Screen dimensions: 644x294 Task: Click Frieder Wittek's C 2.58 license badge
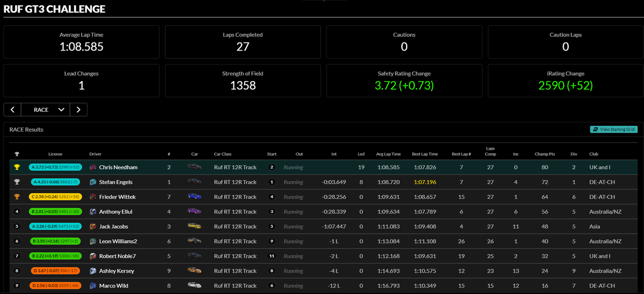tap(55, 197)
